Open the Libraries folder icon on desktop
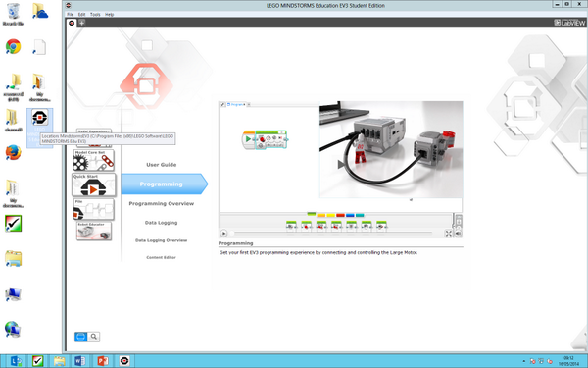Image resolution: width=588 pixels, height=368 pixels. coord(13,259)
